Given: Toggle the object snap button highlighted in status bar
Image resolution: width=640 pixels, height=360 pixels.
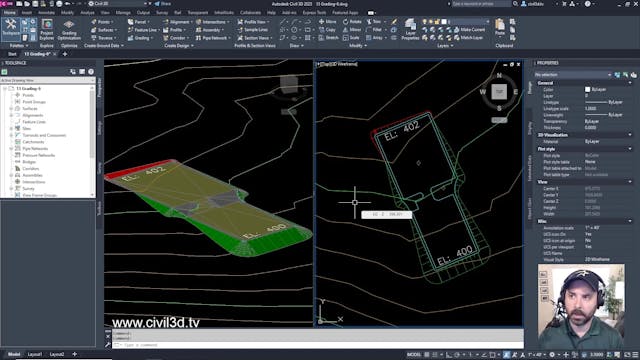Looking at the screenshot, I should [x=507, y=355].
